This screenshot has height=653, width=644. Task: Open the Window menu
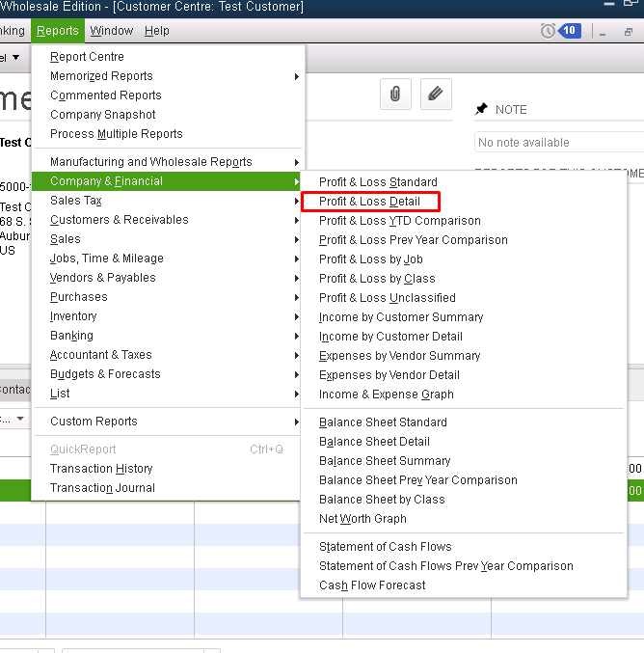[112, 31]
